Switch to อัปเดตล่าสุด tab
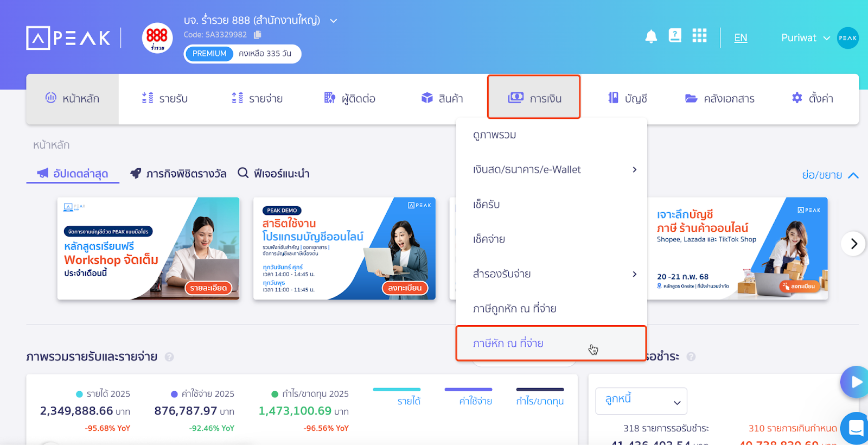Screen dimensions: 868x445 coord(73,174)
